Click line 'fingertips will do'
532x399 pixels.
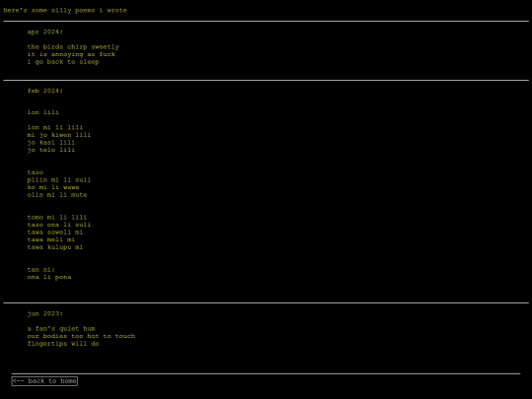pyautogui.click(x=63, y=344)
